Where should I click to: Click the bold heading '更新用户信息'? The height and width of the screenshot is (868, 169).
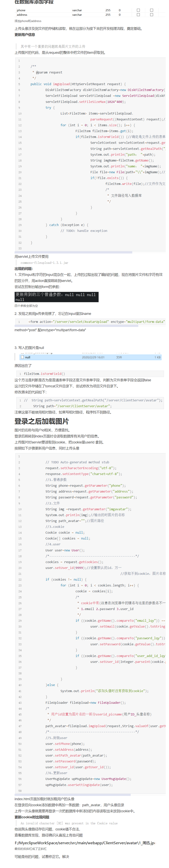25,35
